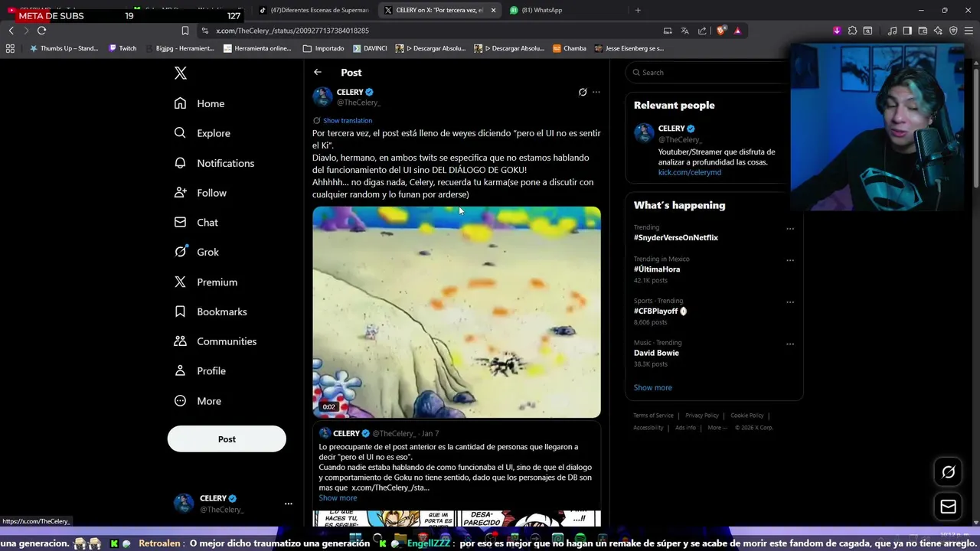Open CELERY avatar under Relevant people
The image size is (980, 551).
coord(644,133)
